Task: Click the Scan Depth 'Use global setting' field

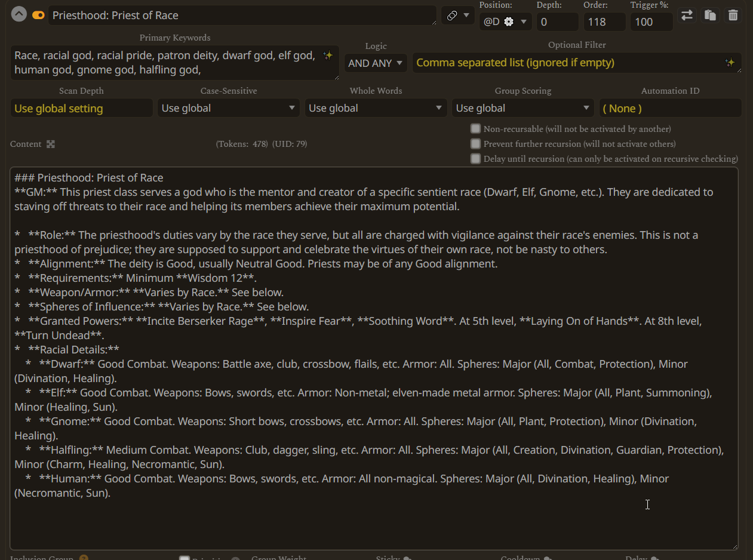Action: [82, 108]
